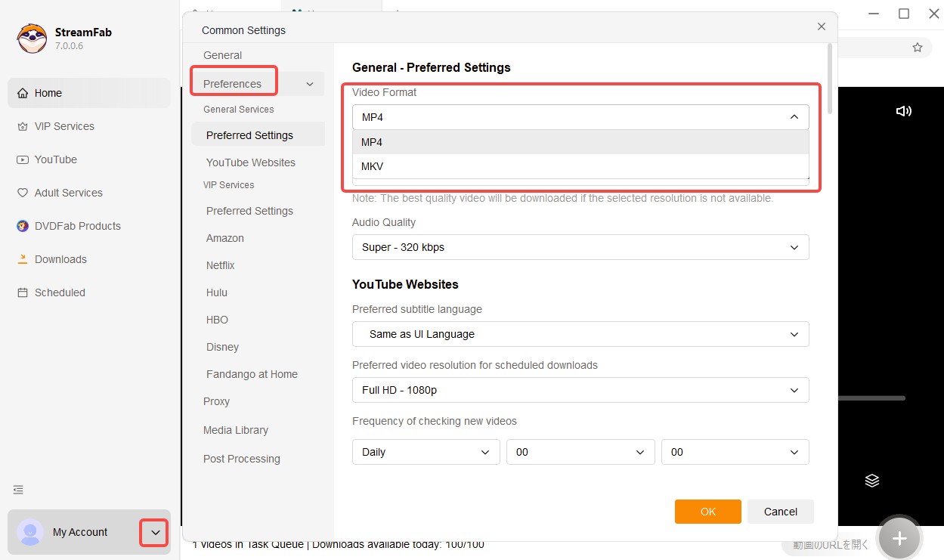Image resolution: width=944 pixels, height=560 pixels.
Task: Mute audio using the speaker icon
Action: (x=904, y=110)
